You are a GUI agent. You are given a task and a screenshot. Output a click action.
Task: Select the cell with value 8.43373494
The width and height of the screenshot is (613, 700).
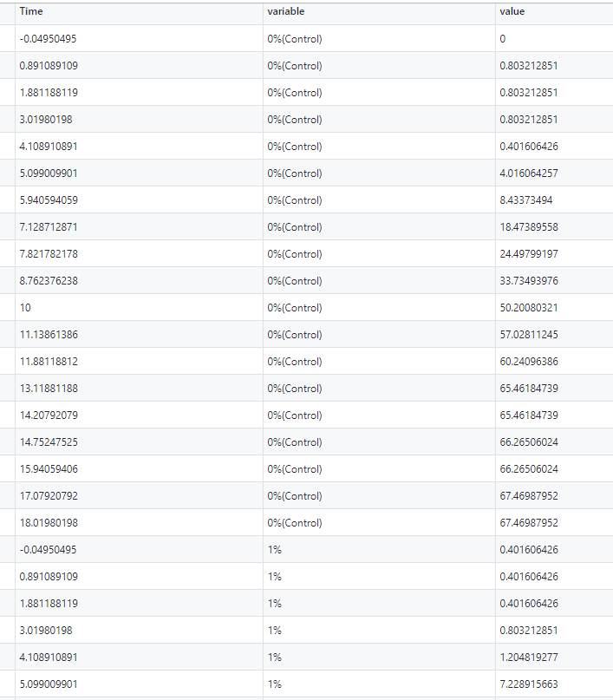(x=525, y=200)
